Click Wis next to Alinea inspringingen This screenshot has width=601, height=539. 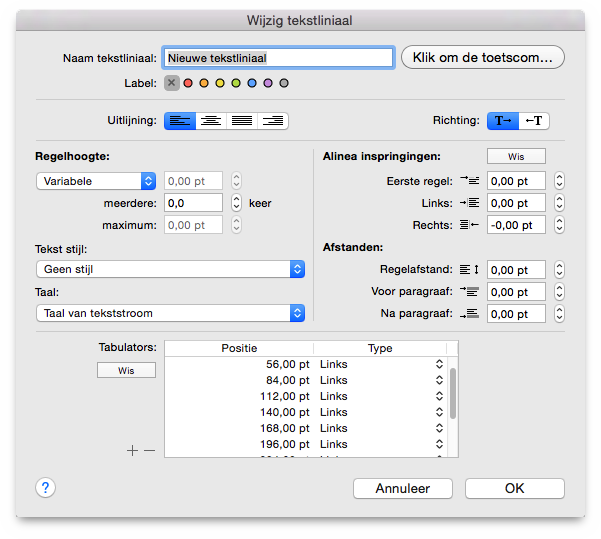516,156
